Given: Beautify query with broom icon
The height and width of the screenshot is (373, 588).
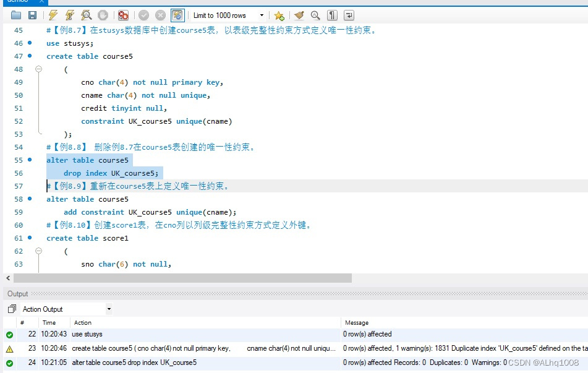Looking at the screenshot, I should coord(299,15).
